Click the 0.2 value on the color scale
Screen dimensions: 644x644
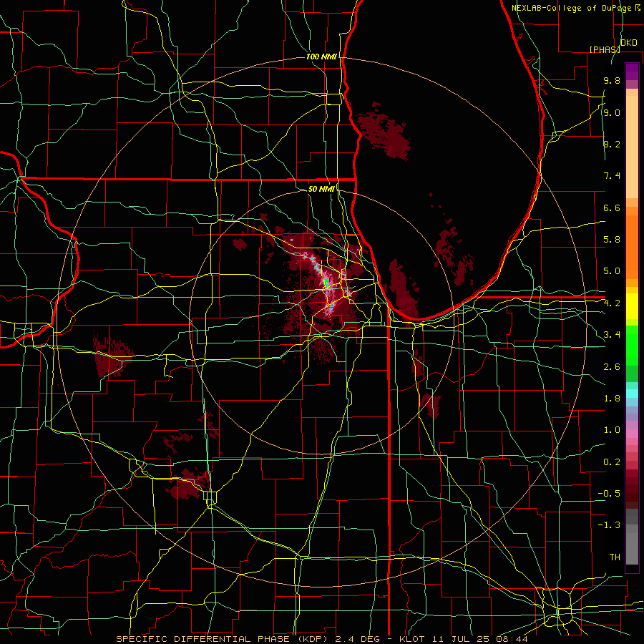coord(612,462)
